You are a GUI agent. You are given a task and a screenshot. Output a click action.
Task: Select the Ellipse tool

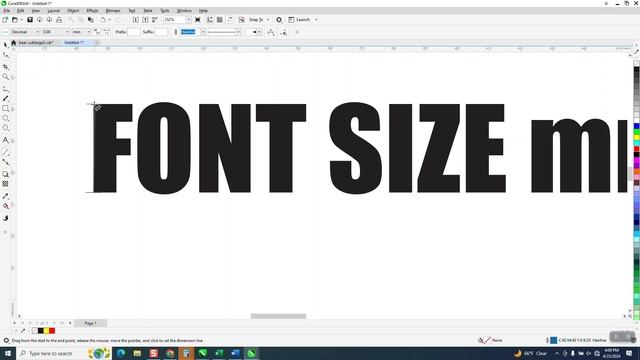(x=5, y=118)
